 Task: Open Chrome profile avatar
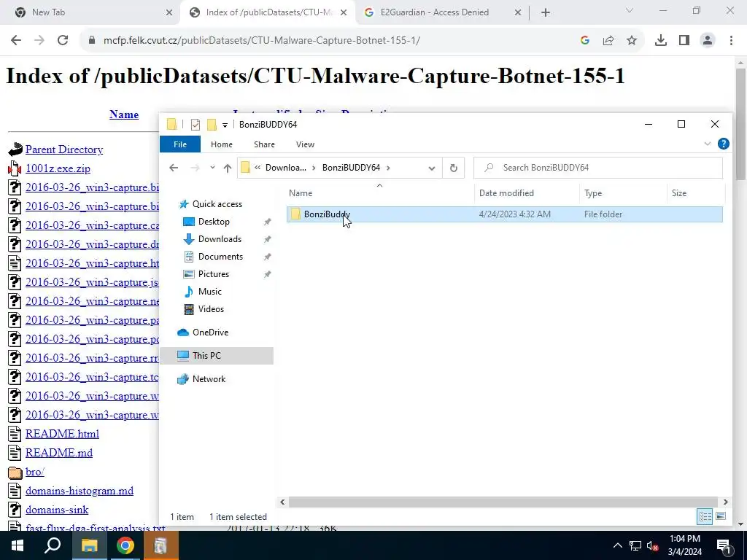708,41
